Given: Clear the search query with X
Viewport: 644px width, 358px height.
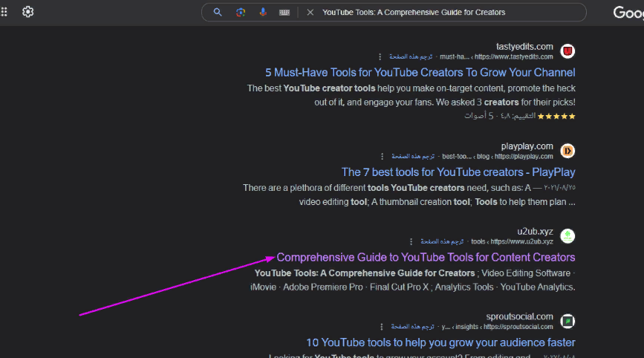Looking at the screenshot, I should coord(310,13).
